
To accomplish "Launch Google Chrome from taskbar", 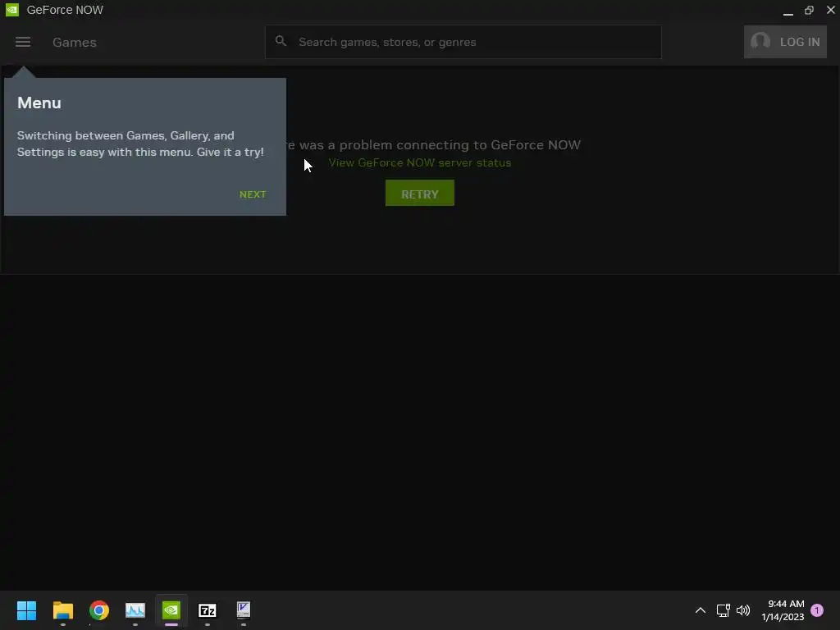I will click(x=99, y=610).
